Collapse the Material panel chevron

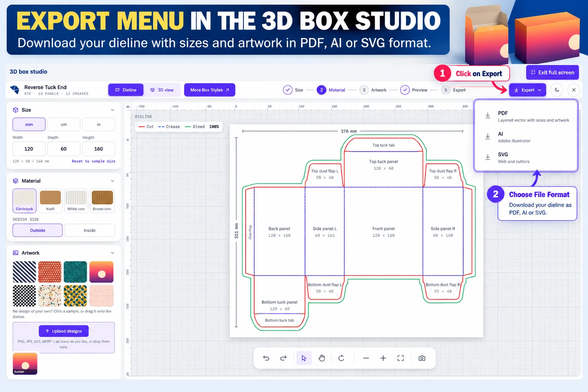tap(113, 181)
